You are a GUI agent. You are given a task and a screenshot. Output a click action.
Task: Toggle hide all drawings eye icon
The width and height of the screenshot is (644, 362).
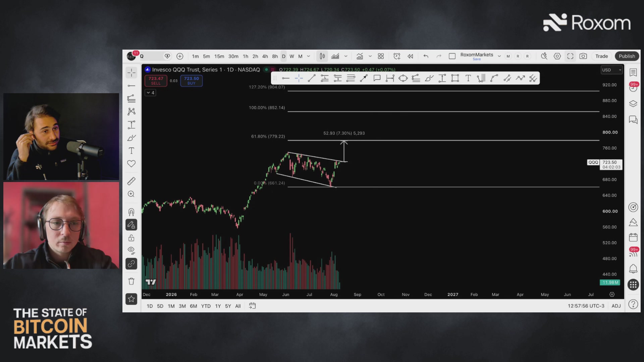pos(131,250)
